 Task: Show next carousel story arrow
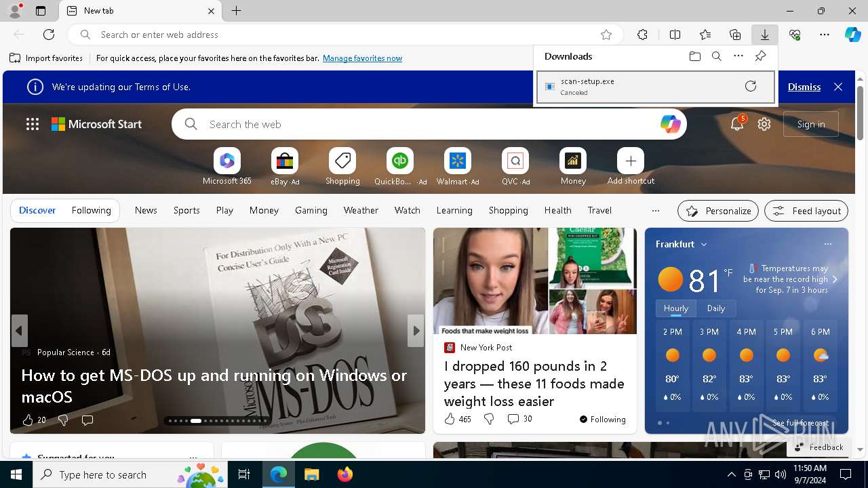tap(416, 331)
